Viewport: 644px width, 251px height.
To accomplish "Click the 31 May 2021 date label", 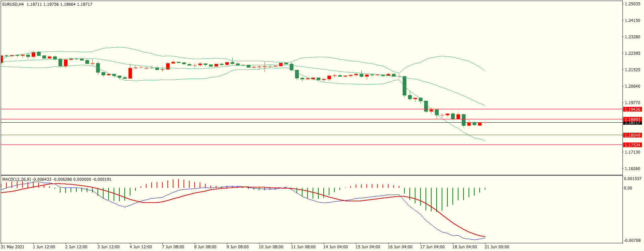I will (12, 247).
